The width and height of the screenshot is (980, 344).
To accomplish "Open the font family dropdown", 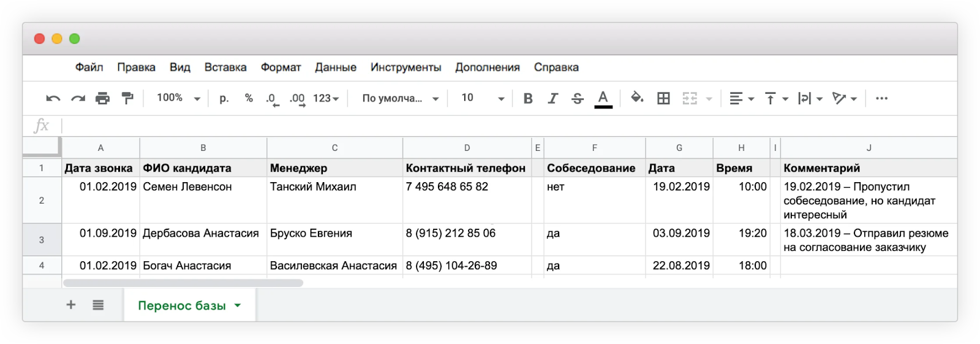I will [x=401, y=98].
